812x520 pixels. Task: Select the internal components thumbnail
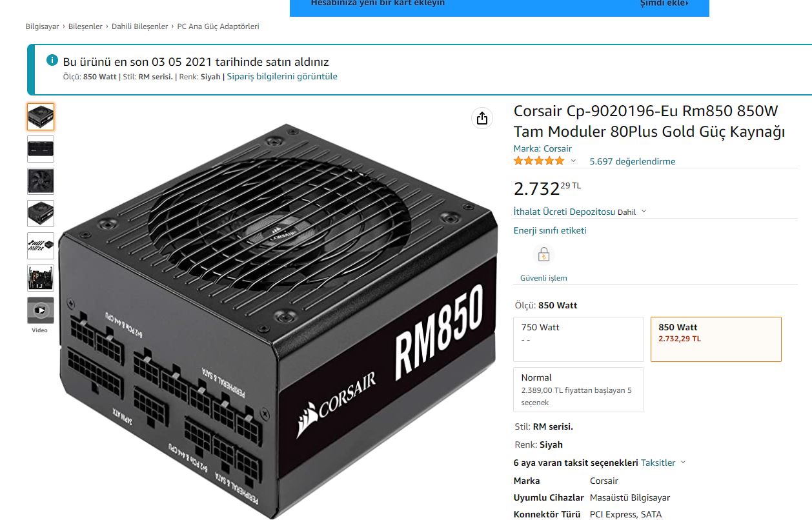pyautogui.click(x=41, y=278)
